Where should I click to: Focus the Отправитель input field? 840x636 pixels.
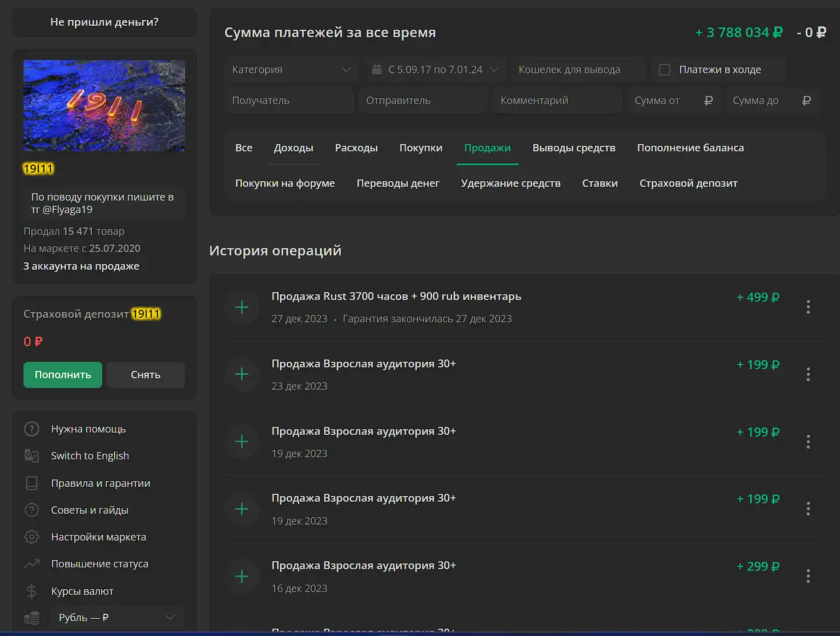(x=423, y=101)
